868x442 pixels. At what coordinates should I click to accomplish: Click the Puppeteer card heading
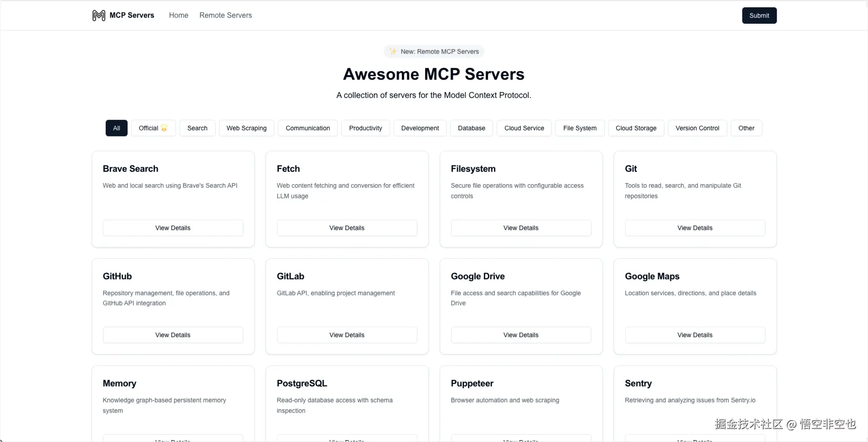pos(472,383)
